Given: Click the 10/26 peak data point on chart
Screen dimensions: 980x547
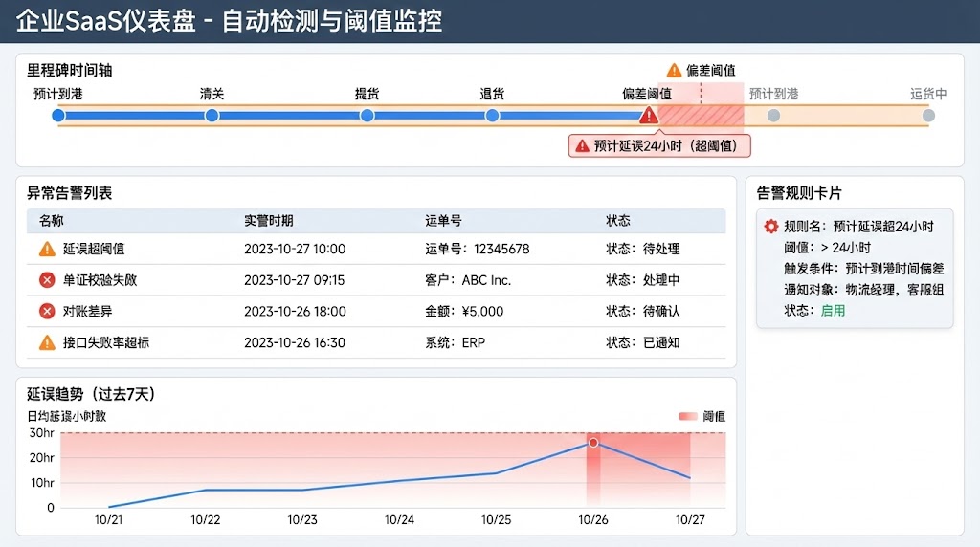Looking at the screenshot, I should (x=593, y=443).
